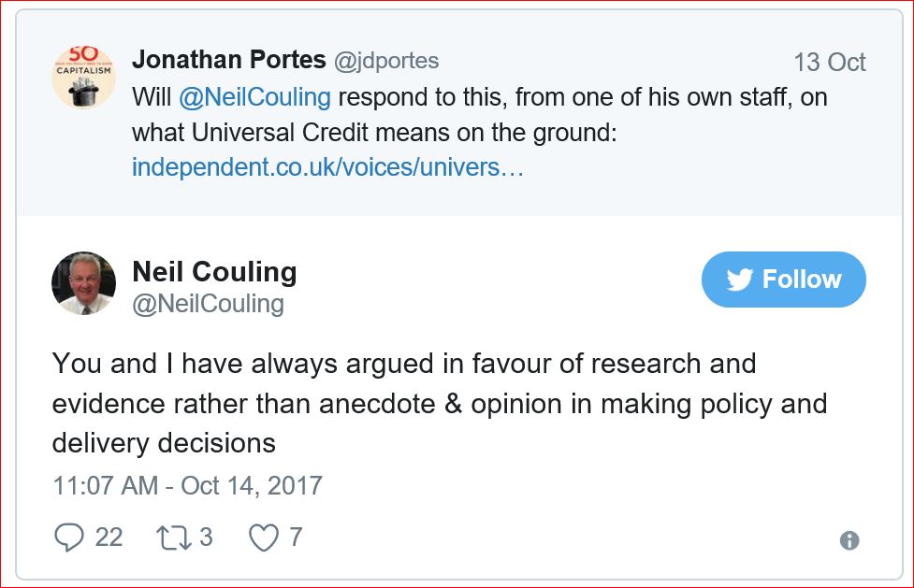Click the @NeilCouling handle under the name
Viewport: 914px width, 588px height.
[208, 305]
